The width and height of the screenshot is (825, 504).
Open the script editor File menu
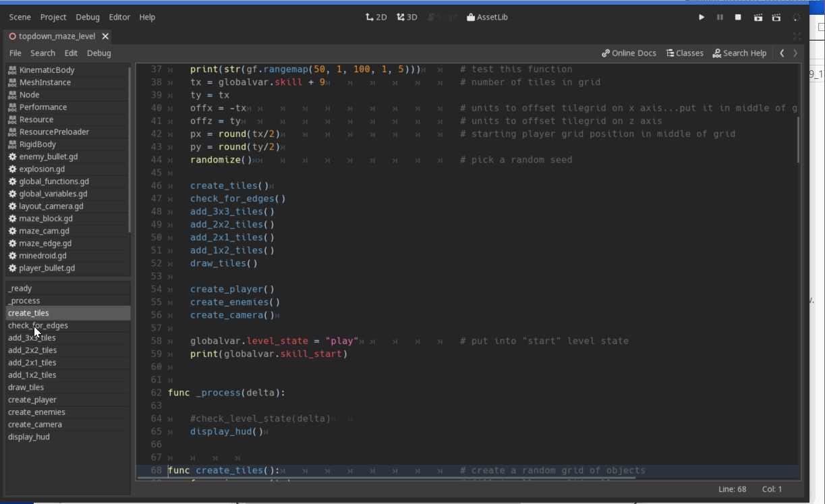click(16, 53)
